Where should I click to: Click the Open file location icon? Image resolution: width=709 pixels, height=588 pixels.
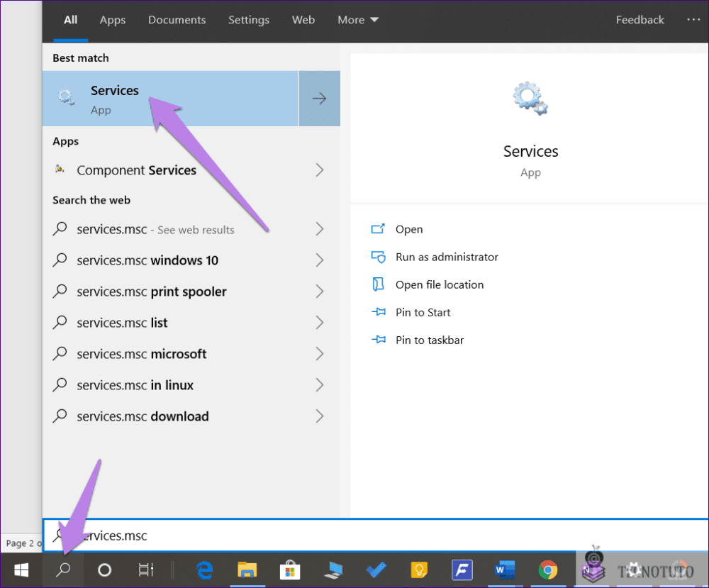point(378,284)
